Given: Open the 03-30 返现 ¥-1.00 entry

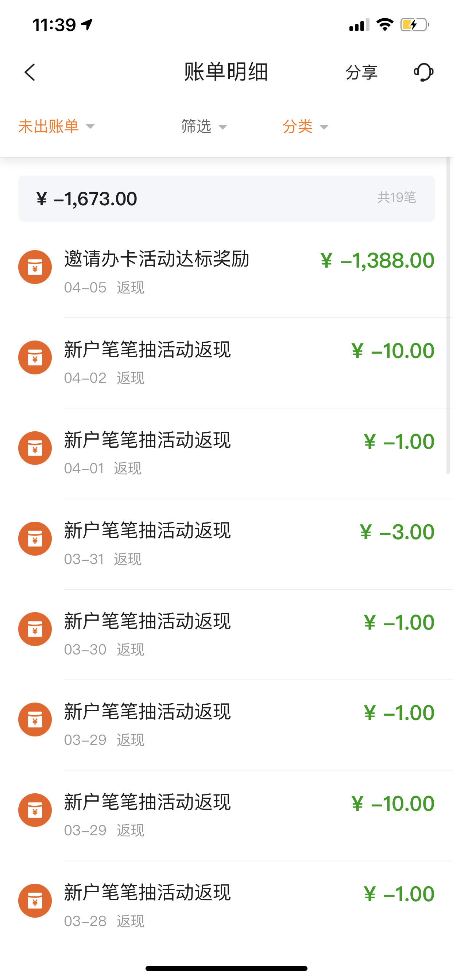Looking at the screenshot, I should pos(226,635).
